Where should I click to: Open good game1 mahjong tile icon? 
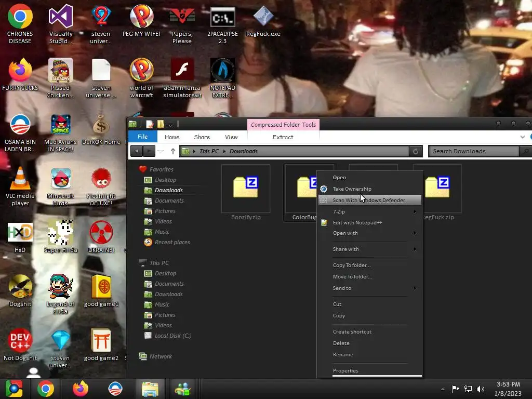click(101, 291)
